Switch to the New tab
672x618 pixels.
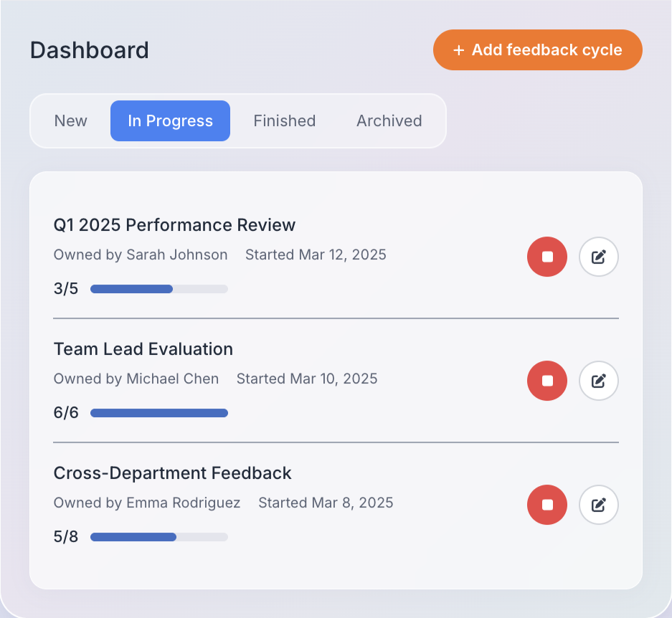[70, 120]
